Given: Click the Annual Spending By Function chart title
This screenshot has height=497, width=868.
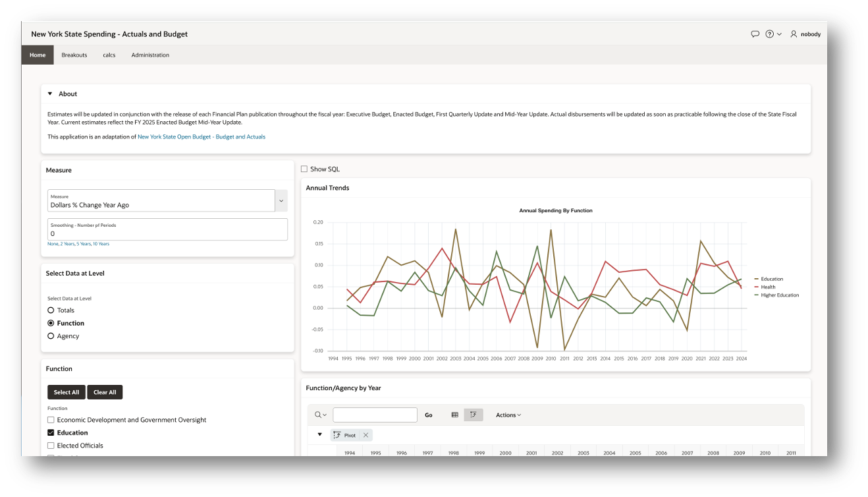Looking at the screenshot, I should (556, 210).
